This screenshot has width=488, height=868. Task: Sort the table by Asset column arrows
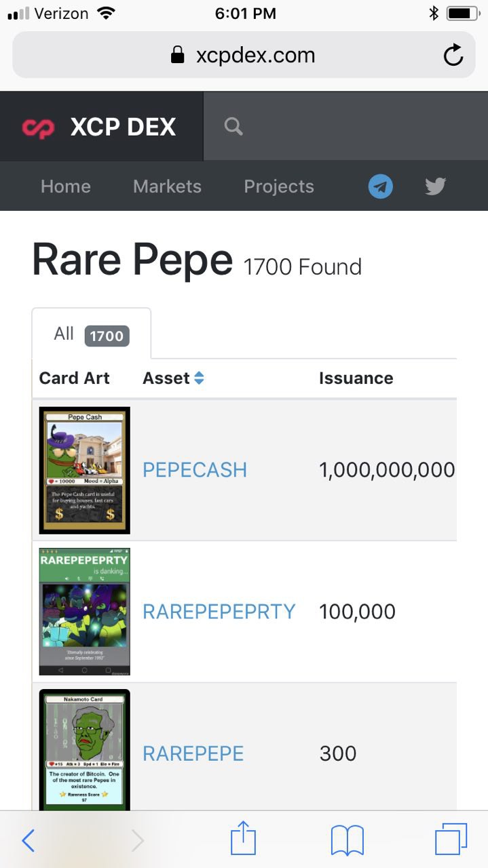coord(199,378)
